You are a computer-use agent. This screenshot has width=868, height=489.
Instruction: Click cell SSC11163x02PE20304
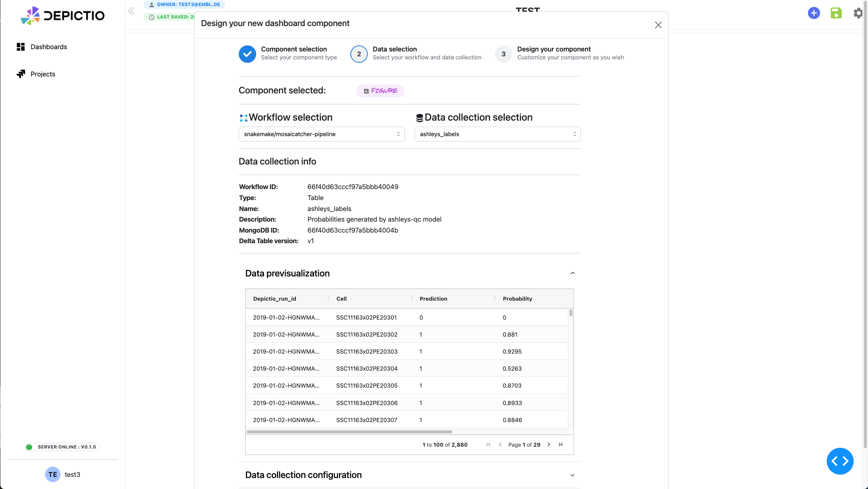(367, 369)
